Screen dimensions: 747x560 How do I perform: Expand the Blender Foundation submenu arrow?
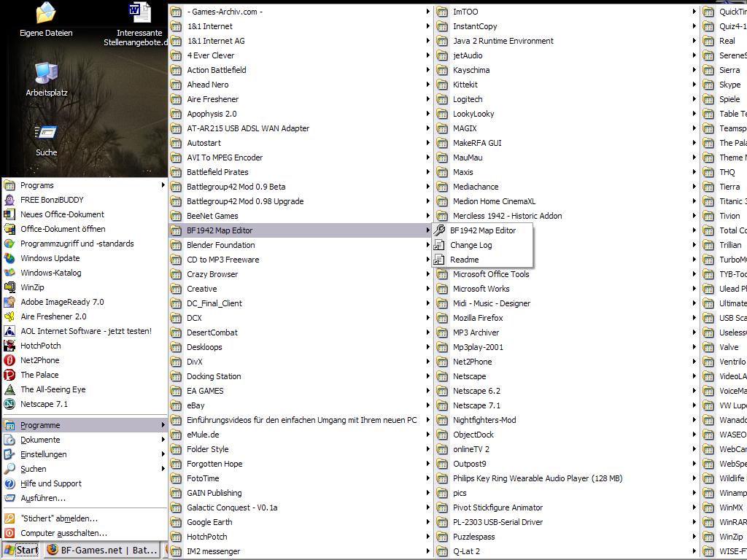click(427, 245)
